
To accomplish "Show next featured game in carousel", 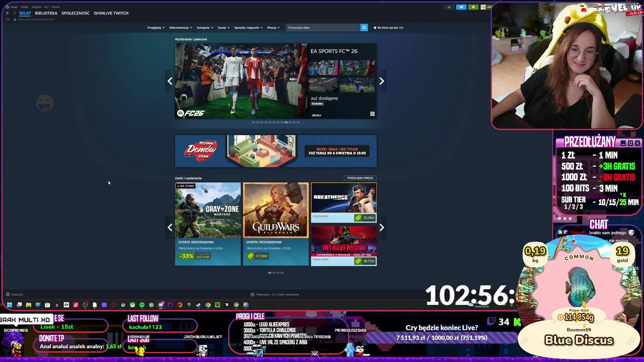I will (x=381, y=81).
